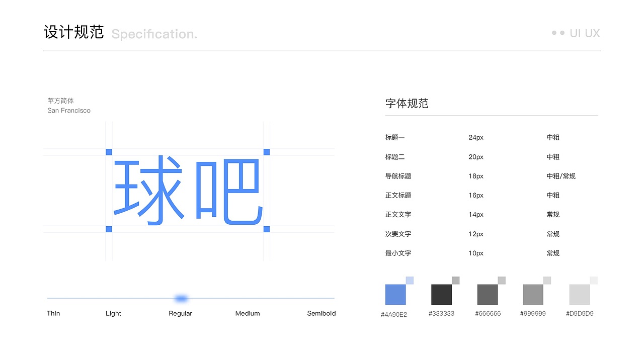This screenshot has height=362, width=644.
Task: Click the 最小文字 row label
Action: click(x=398, y=253)
